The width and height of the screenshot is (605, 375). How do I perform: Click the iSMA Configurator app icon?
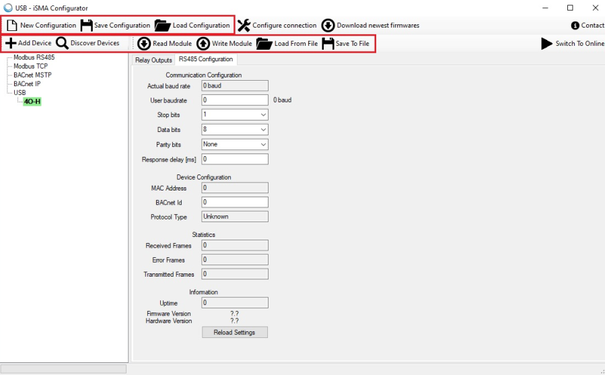click(x=8, y=8)
